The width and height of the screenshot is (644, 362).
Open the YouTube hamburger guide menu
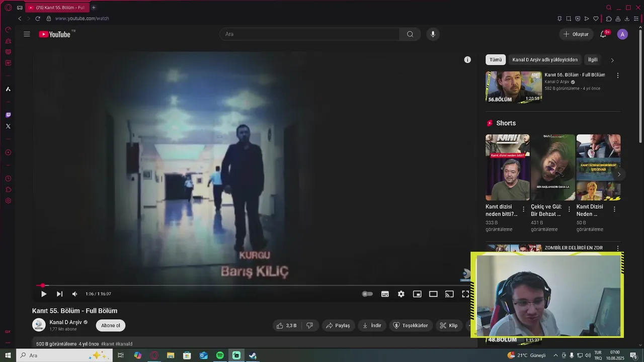27,34
